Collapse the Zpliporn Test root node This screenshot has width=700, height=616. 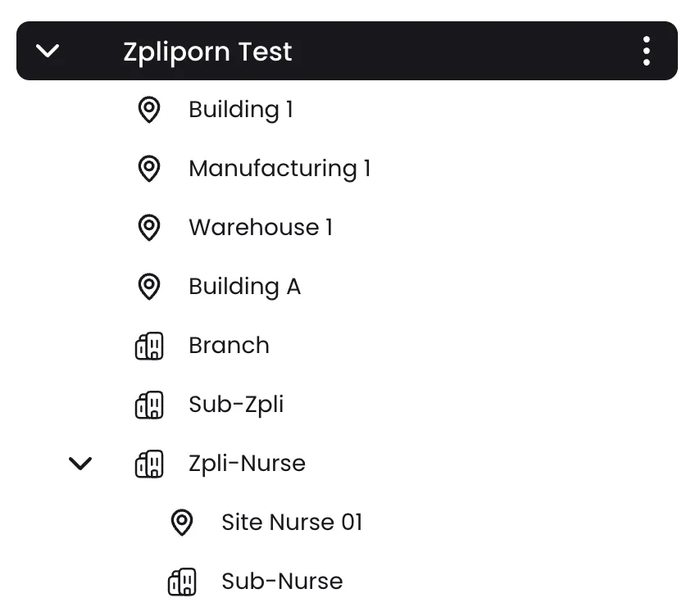(48, 51)
